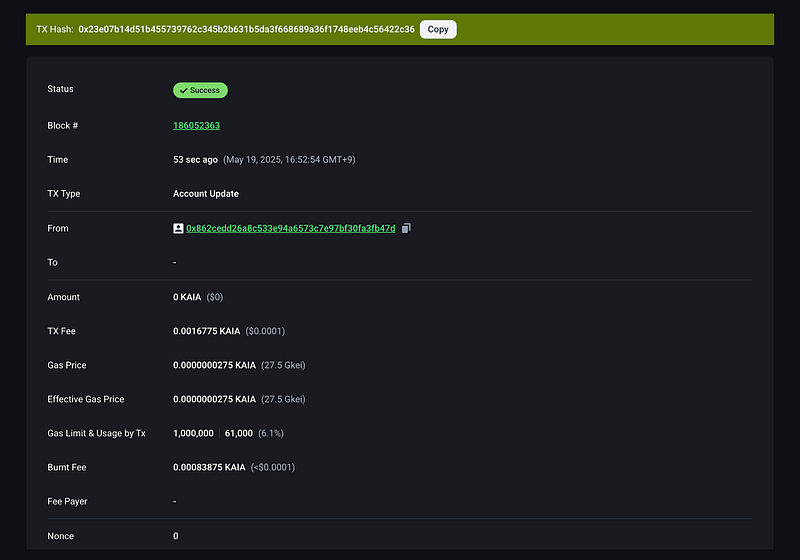800x560 pixels.
Task: Open the From address 0x862cedd2... link
Action: pyautogui.click(x=290, y=228)
